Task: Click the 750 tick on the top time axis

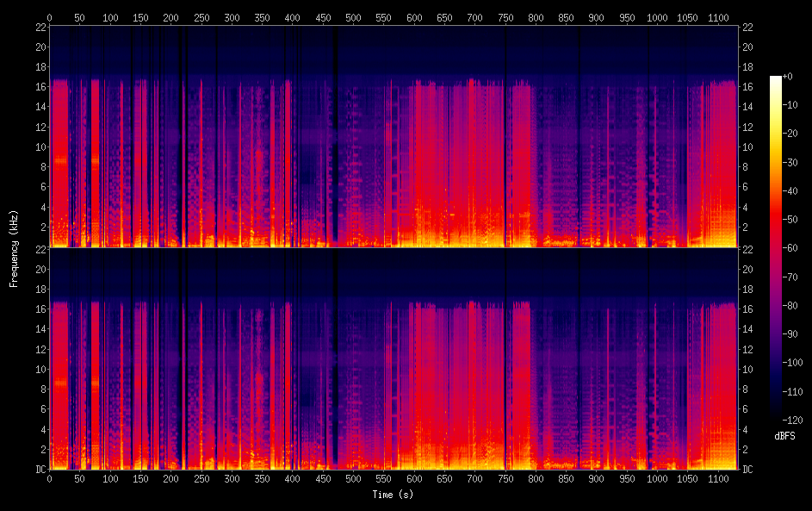Action: click(x=505, y=17)
